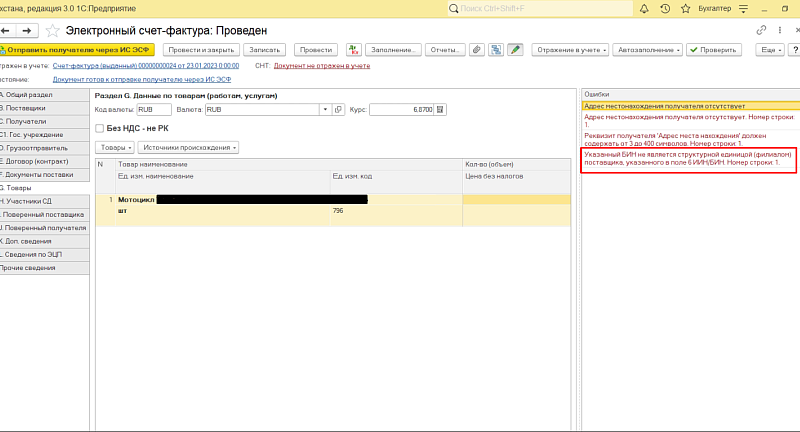Expand the Валюта dropdown list
Image resolution: width=800 pixels, height=432 pixels.
[326, 110]
